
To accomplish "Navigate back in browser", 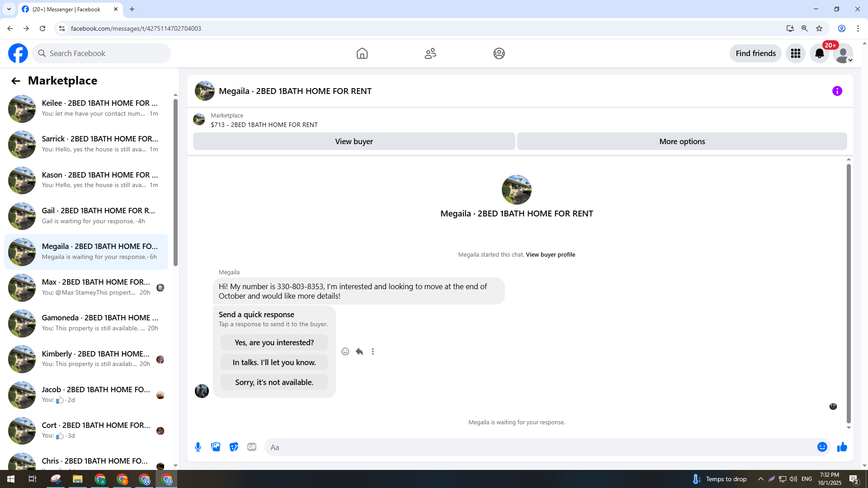I will [10, 28].
